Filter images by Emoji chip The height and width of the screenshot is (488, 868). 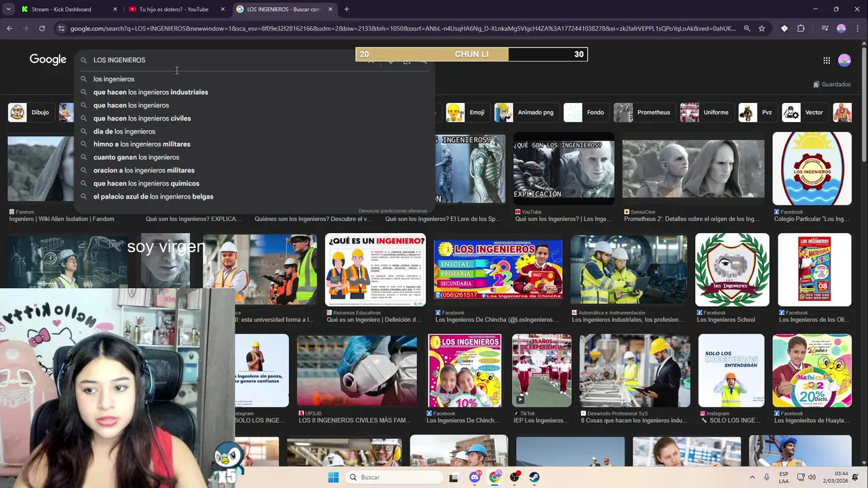pyautogui.click(x=467, y=113)
